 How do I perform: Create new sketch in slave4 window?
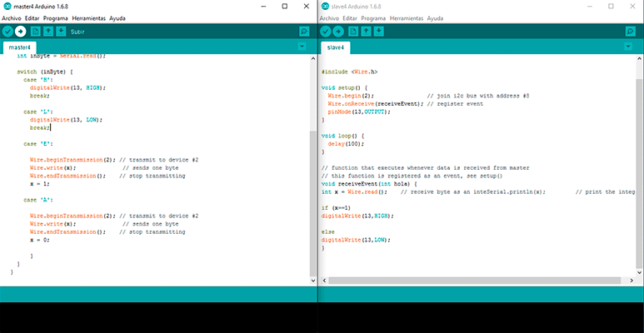353,31
